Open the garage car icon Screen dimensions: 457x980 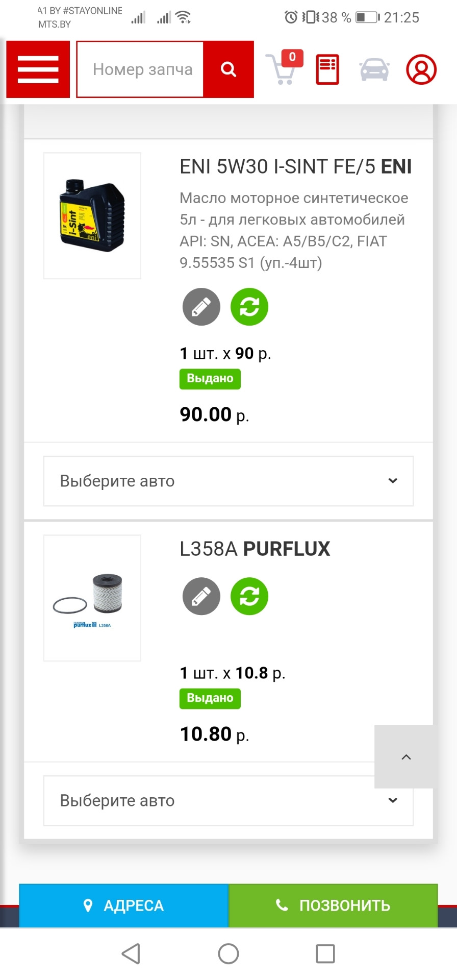pyautogui.click(x=374, y=69)
